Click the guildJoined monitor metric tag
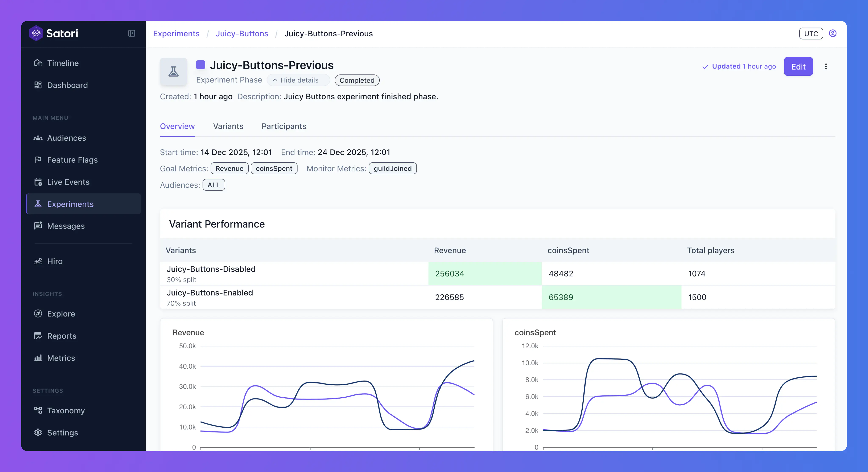868x472 pixels. pos(392,168)
